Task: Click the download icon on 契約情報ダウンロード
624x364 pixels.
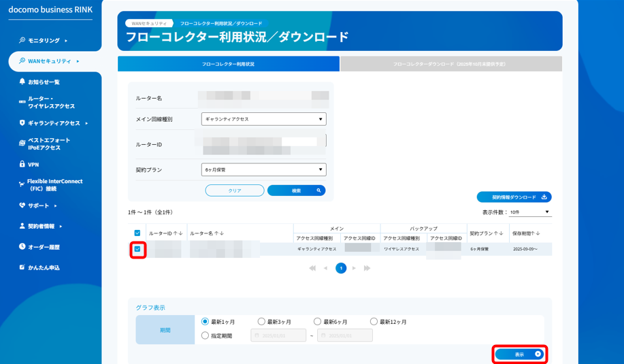Action: click(544, 197)
